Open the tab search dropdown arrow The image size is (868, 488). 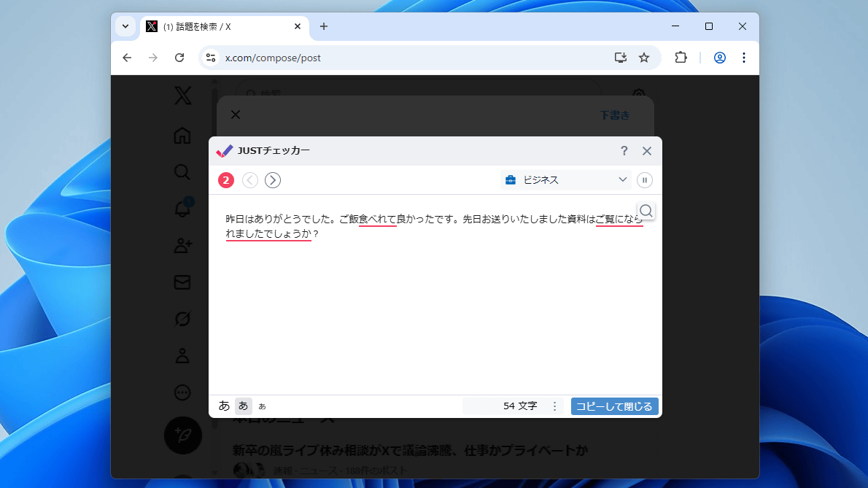(125, 26)
